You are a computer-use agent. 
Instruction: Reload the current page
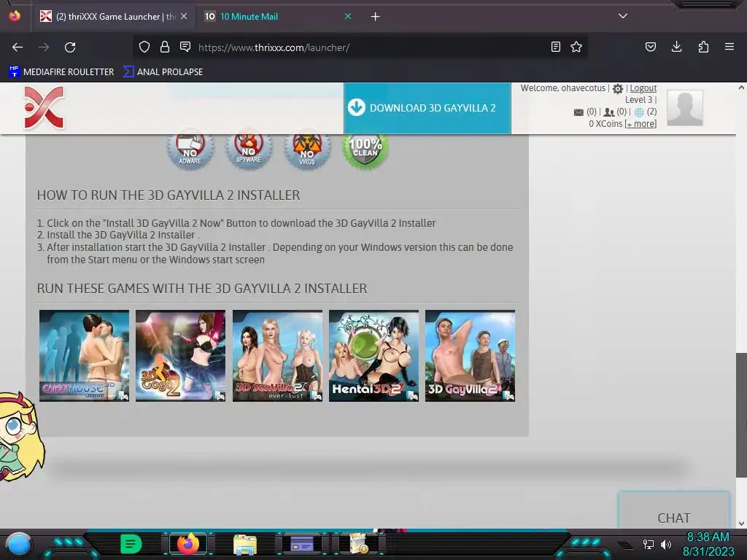click(x=70, y=47)
